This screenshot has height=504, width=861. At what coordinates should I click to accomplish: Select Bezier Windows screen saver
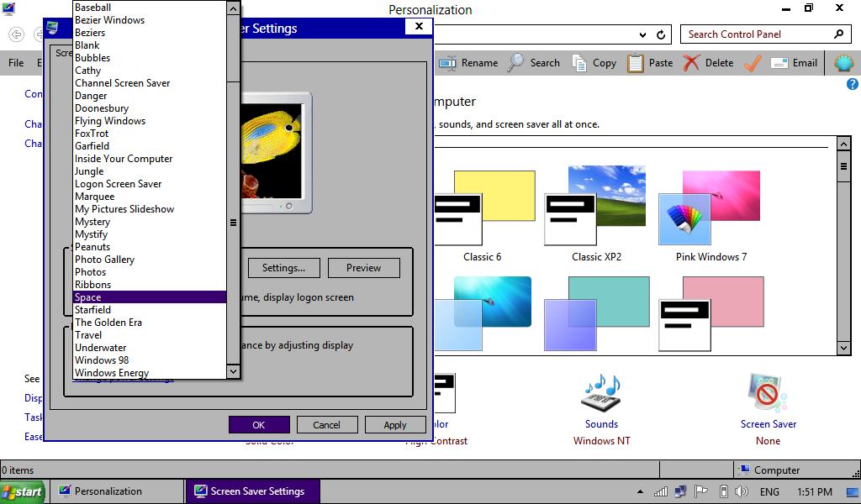pyautogui.click(x=150, y=20)
